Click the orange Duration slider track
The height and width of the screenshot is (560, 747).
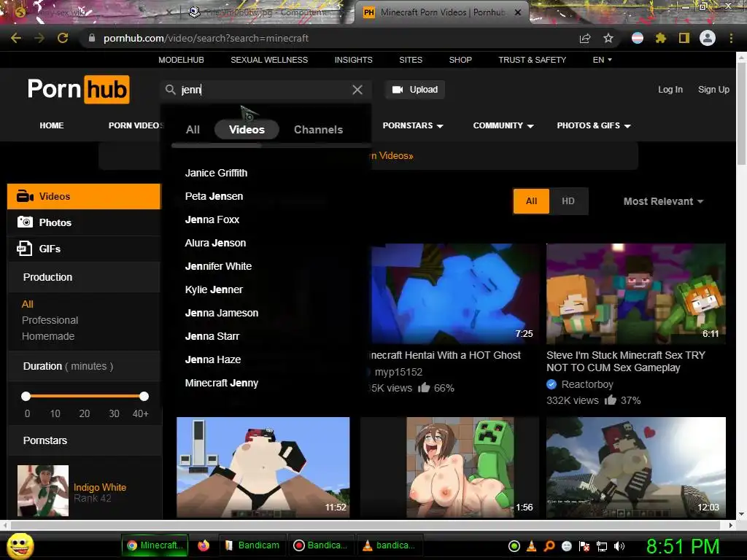coord(85,396)
